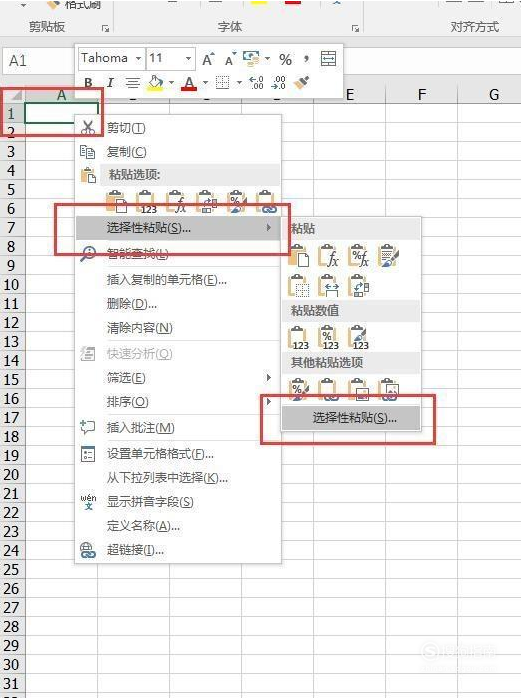Apply Comma Style from mini toolbar

pyautogui.click(x=306, y=59)
